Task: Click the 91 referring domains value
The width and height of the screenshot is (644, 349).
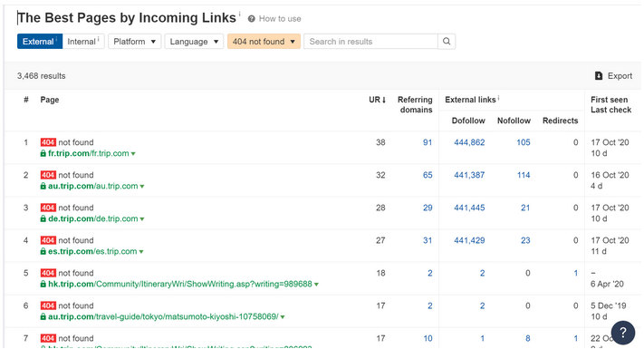Action: [428, 142]
